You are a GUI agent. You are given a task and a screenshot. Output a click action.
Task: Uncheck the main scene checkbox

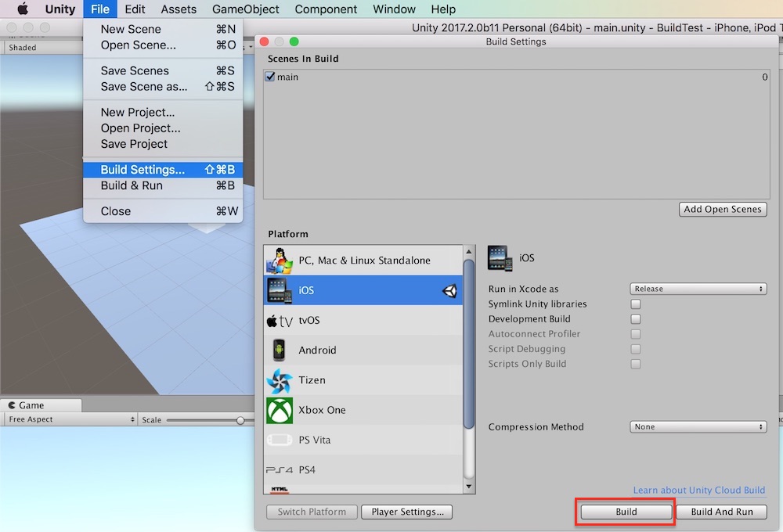click(x=270, y=77)
